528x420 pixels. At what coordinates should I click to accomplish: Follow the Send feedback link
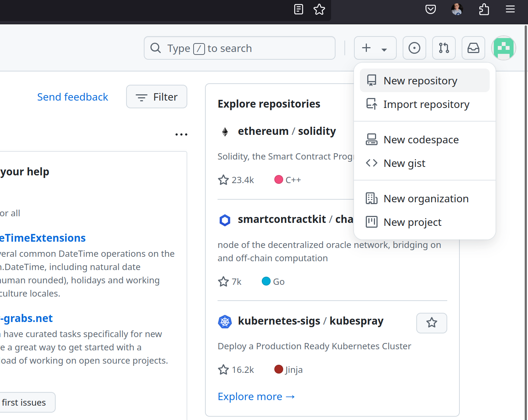click(73, 97)
